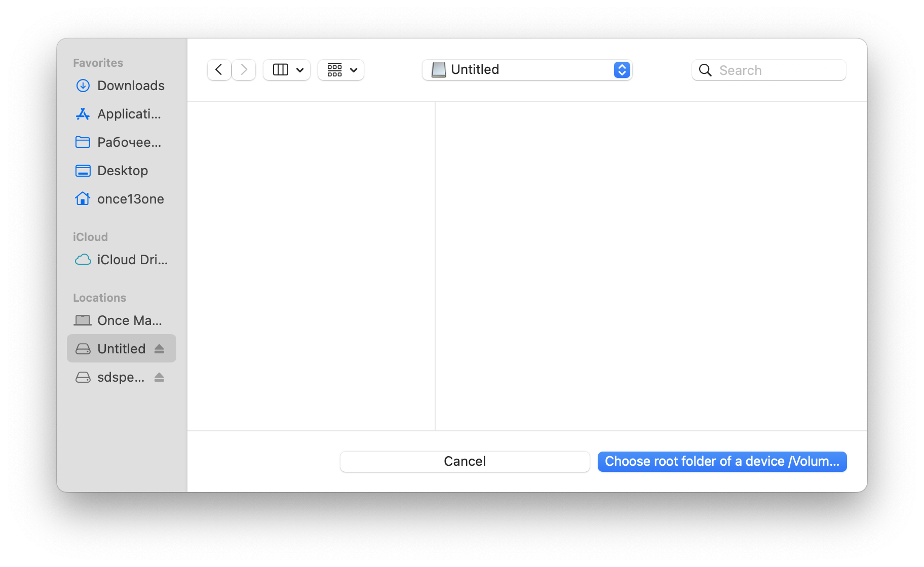Click the column view icon
Screen dimensions: 924x567
(280, 70)
